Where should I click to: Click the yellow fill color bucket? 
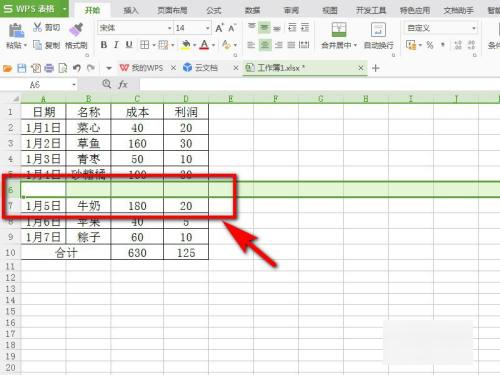tap(186, 45)
